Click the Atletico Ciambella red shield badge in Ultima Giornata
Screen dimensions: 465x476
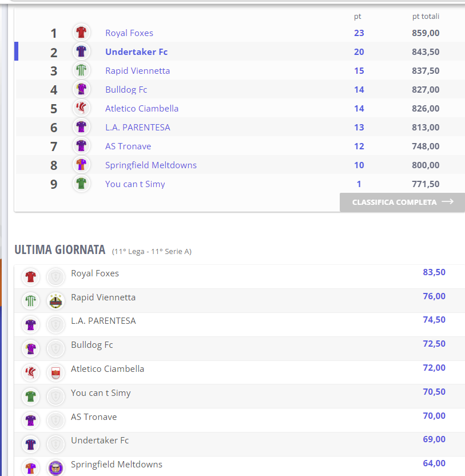[x=56, y=373]
